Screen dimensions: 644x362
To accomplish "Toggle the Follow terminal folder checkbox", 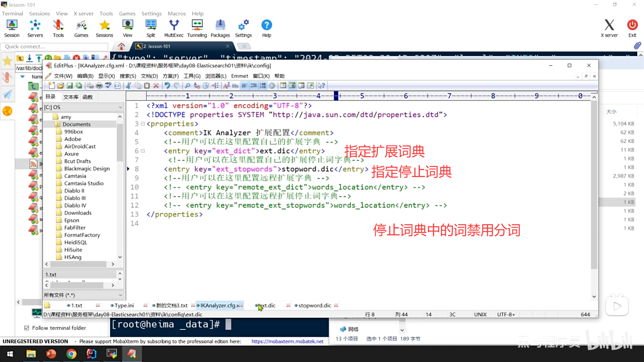I will click(x=27, y=328).
